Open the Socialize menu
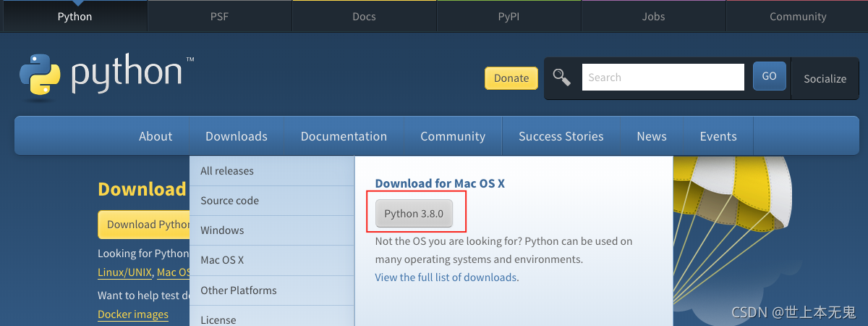Image resolution: width=868 pixels, height=326 pixels. tap(825, 78)
